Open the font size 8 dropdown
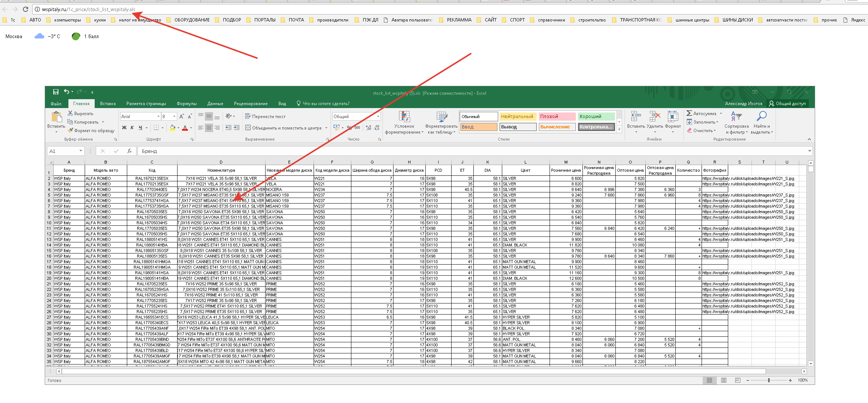Screen dimensions: 868x403 [x=174, y=117]
